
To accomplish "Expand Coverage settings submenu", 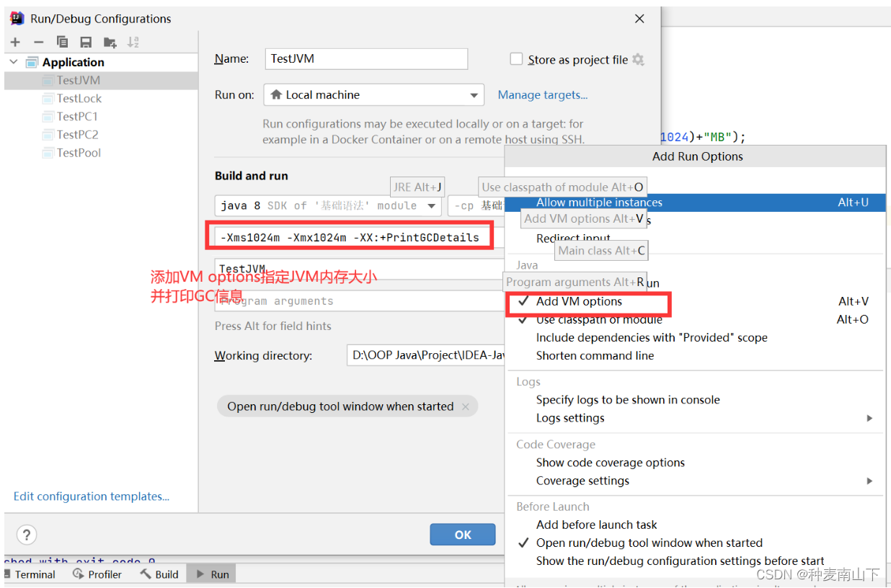I will click(x=695, y=481).
